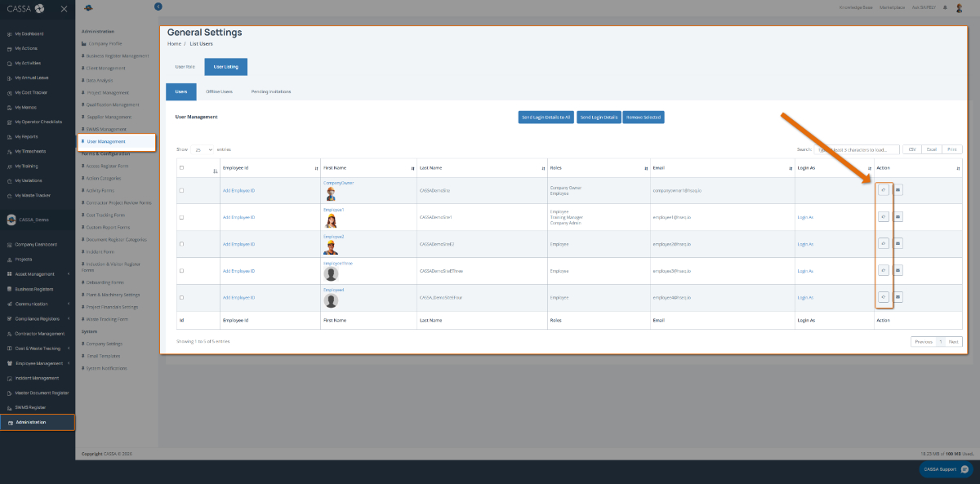The width and height of the screenshot is (980, 484).
Task: Close the main menu with the X icon
Action: click(x=64, y=8)
